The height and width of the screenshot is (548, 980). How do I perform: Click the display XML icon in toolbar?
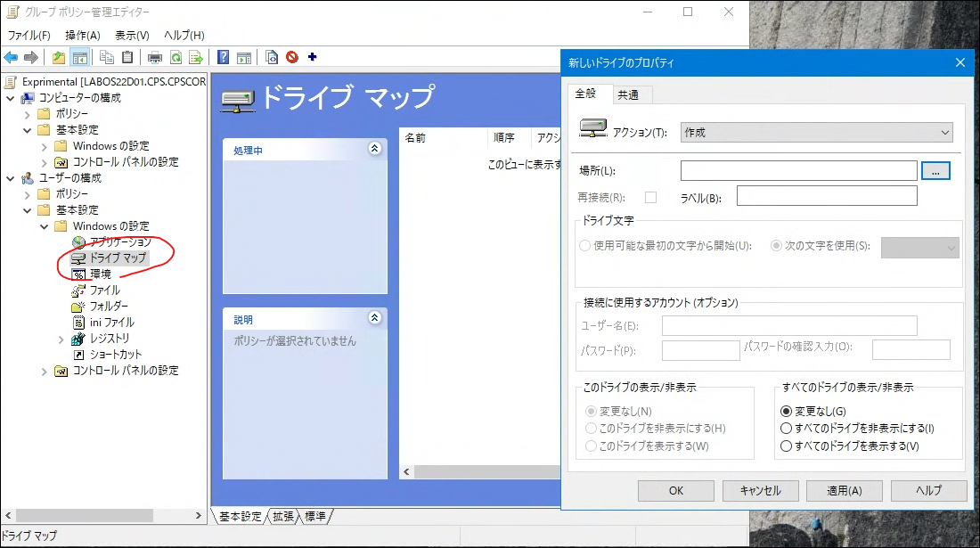[272, 58]
